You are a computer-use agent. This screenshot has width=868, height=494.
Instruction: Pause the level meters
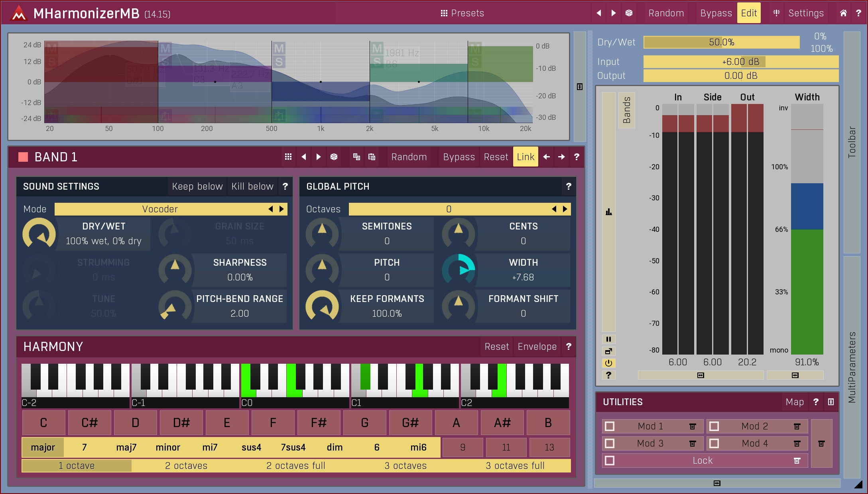608,339
